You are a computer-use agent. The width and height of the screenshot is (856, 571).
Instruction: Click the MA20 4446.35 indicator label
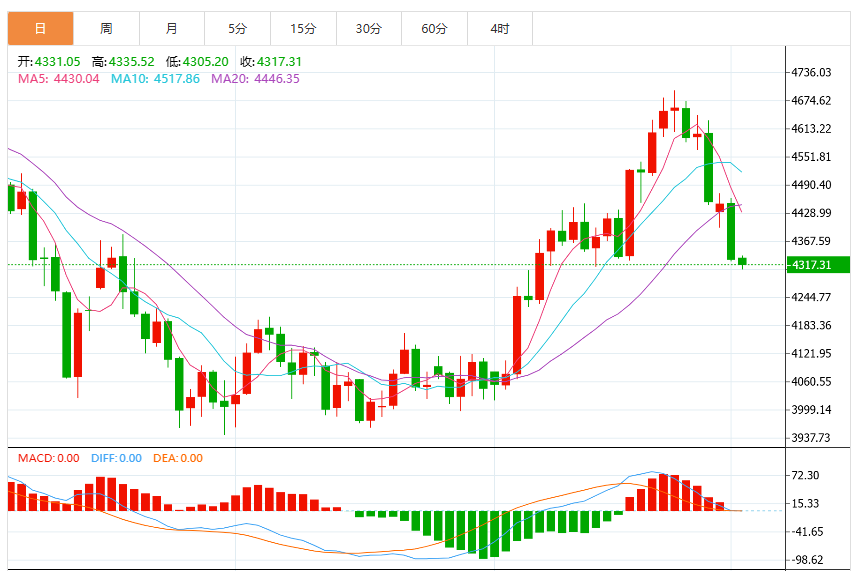click(x=255, y=79)
